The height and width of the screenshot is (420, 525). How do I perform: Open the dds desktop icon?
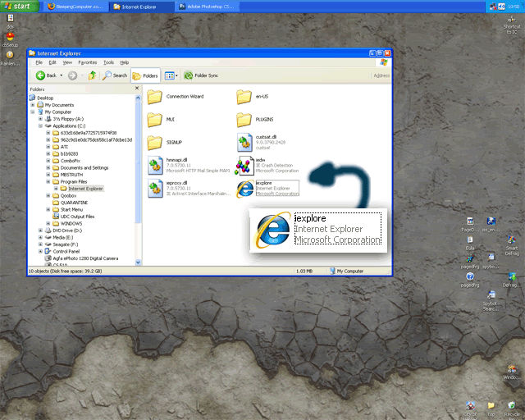[x=11, y=21]
